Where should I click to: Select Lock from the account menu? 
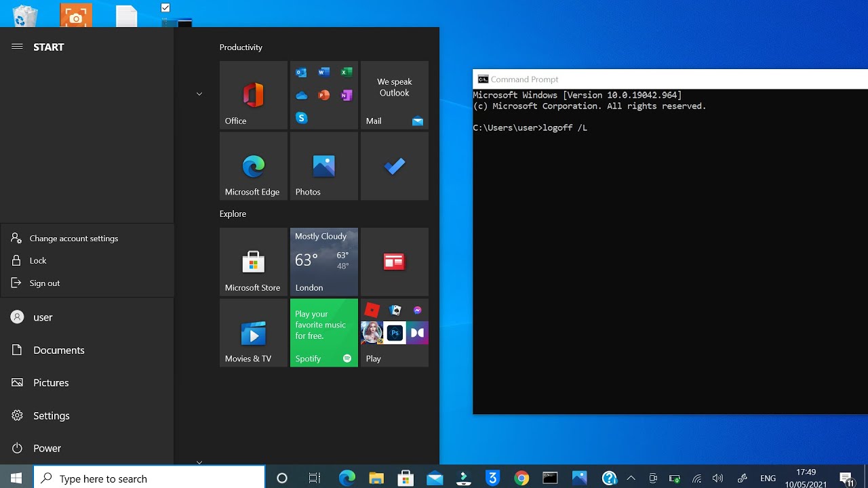(87, 260)
